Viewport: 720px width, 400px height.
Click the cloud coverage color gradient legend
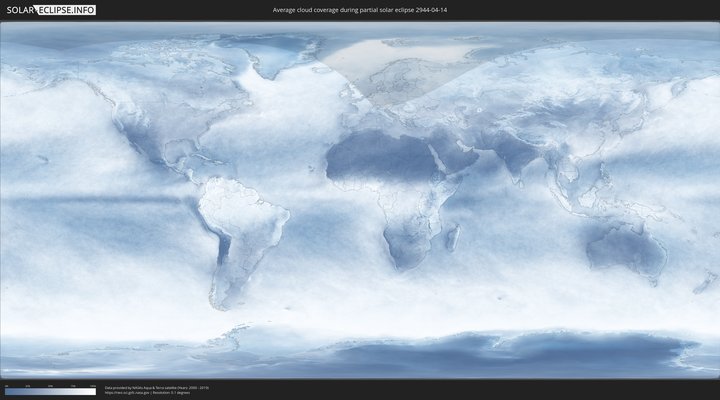pyautogui.click(x=50, y=391)
